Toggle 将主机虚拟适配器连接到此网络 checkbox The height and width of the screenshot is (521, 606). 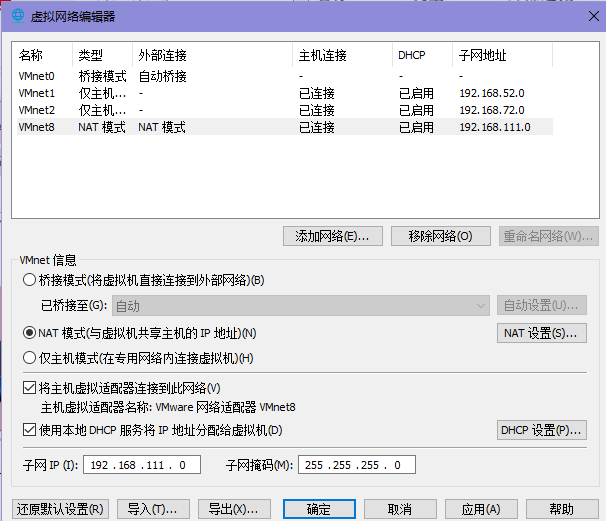coord(30,388)
